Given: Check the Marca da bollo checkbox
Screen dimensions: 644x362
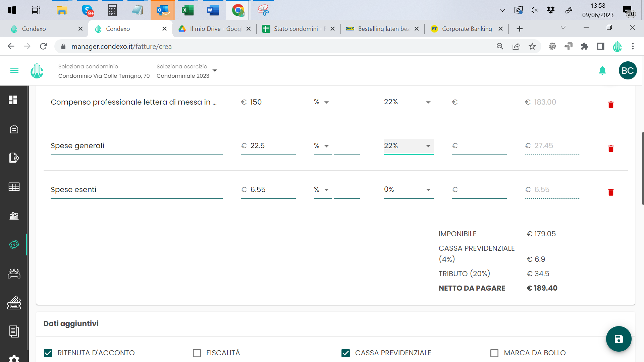Looking at the screenshot, I should click(494, 353).
